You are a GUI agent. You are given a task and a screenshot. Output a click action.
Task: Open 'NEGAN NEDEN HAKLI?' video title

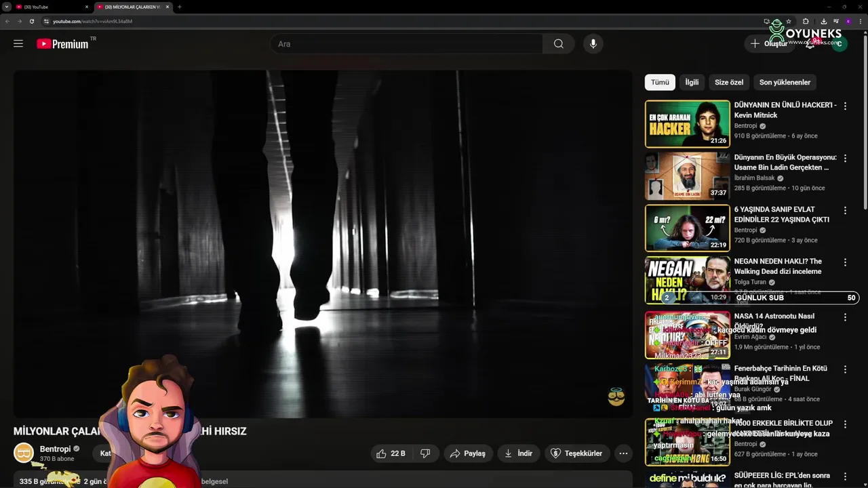(778, 266)
